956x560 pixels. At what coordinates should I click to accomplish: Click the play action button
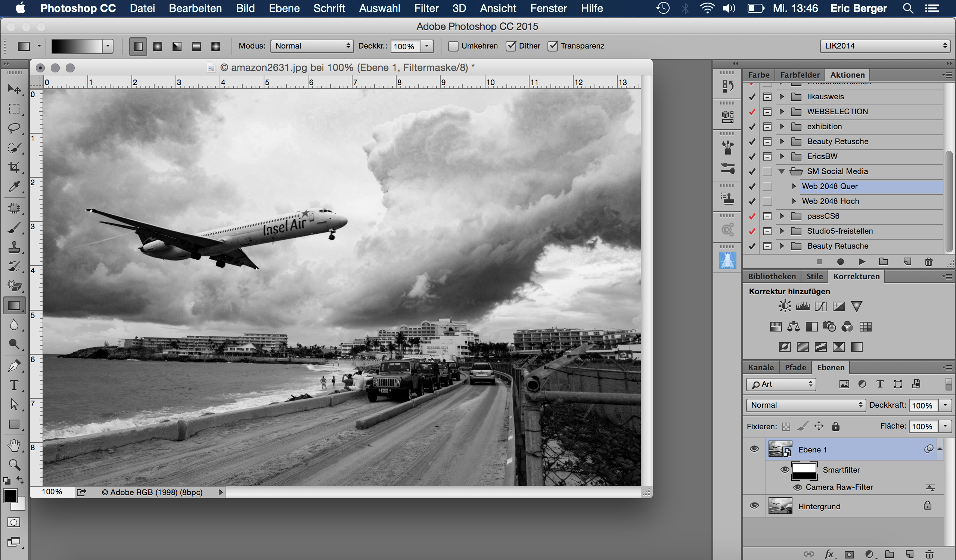tap(862, 262)
